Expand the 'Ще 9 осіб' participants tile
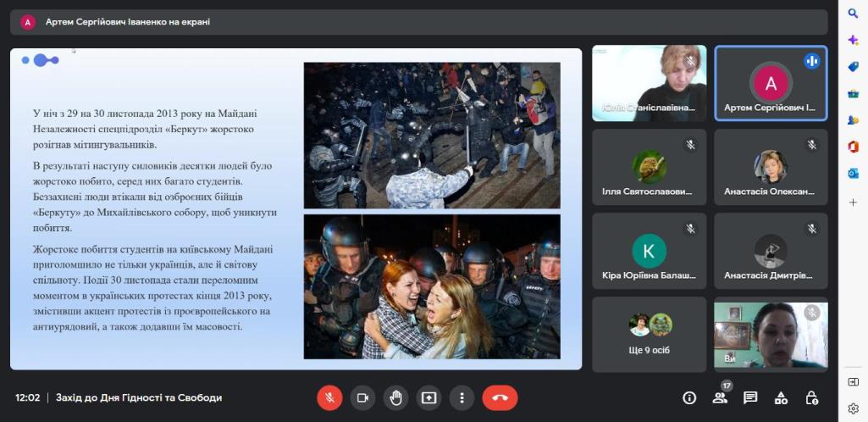 (x=649, y=334)
